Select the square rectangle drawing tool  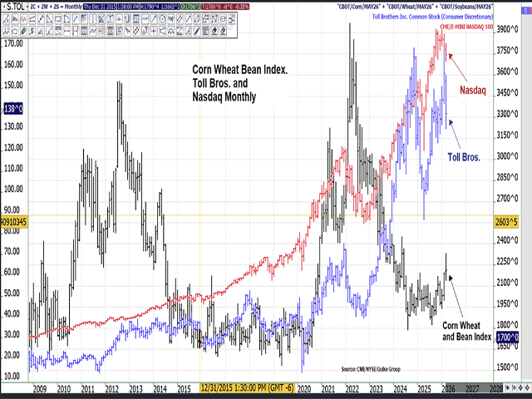58,19
